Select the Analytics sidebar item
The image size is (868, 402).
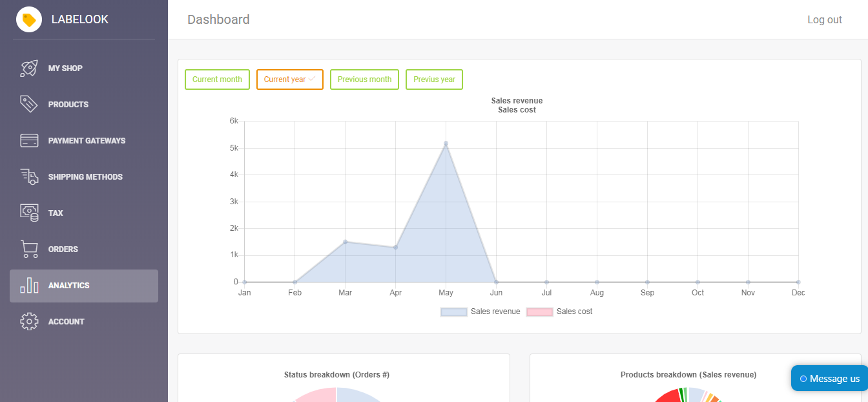pyautogui.click(x=84, y=286)
